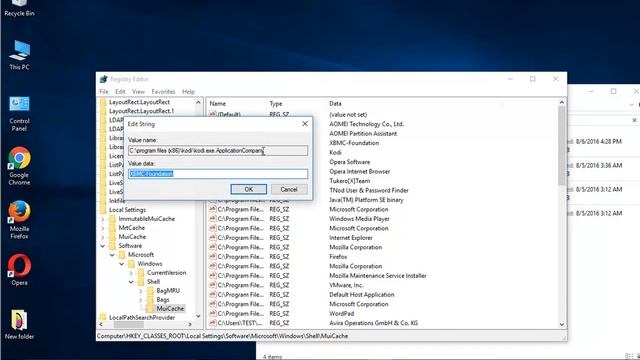Click tree pane horizontal scroll right arrow
Image resolution: width=640 pixels, height=360 pixels.
190,324
